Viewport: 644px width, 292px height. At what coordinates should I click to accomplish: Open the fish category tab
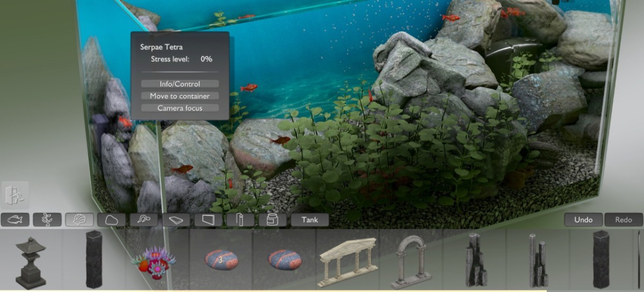pyautogui.click(x=14, y=220)
